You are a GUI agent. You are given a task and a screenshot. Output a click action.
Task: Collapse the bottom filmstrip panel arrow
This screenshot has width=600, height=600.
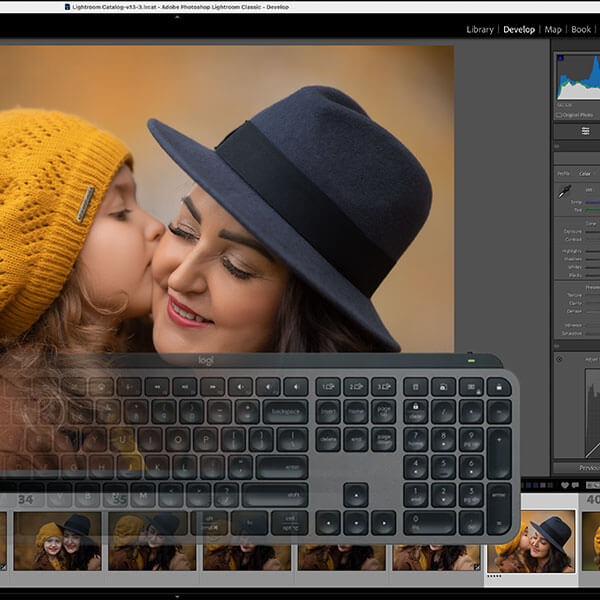177,596
